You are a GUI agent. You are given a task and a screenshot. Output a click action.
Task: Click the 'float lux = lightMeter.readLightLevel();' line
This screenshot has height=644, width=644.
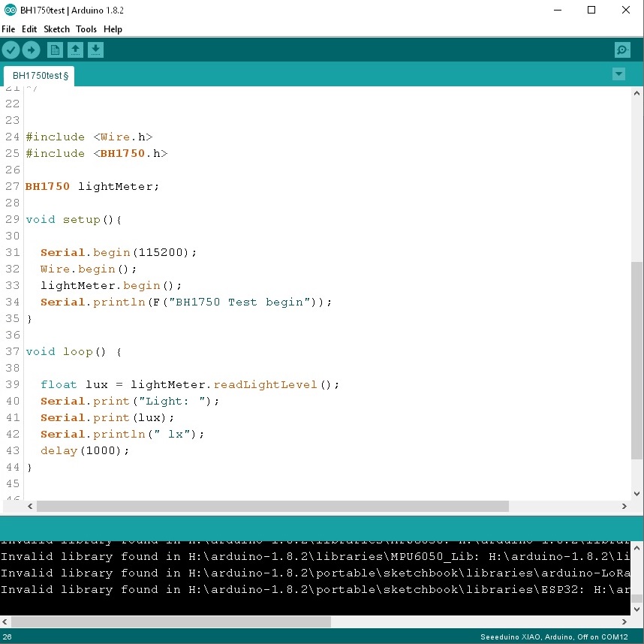pyautogui.click(x=190, y=384)
